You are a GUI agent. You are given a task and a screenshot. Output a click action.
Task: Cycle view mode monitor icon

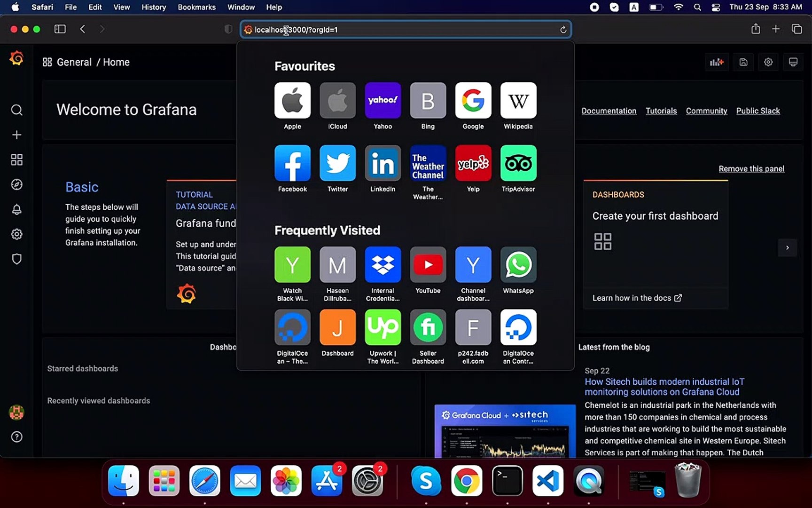click(x=793, y=62)
